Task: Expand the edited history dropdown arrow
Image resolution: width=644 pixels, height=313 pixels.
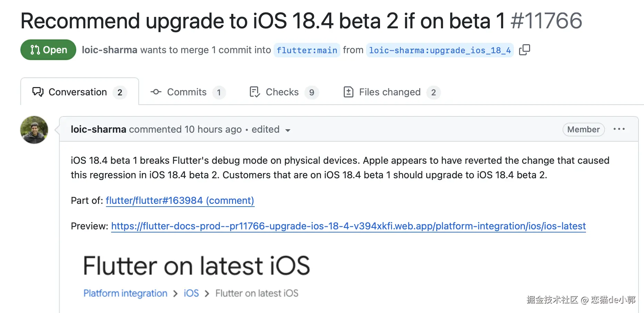Action: (287, 130)
